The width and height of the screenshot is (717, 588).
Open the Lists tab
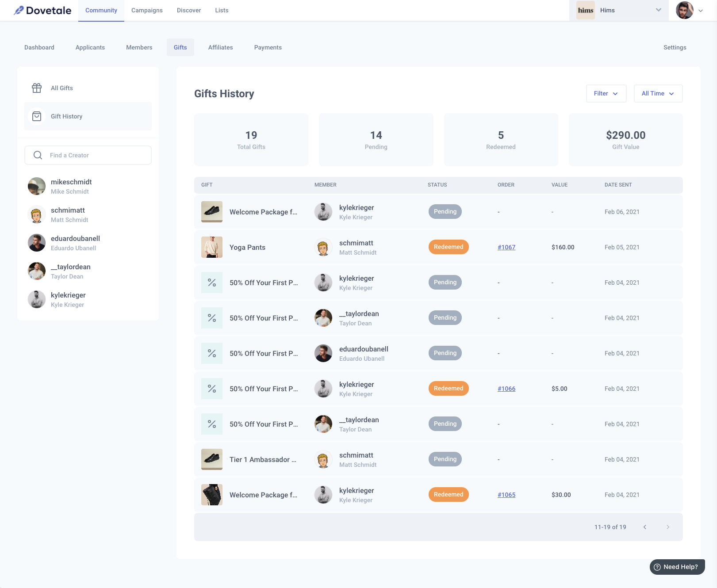tap(222, 10)
